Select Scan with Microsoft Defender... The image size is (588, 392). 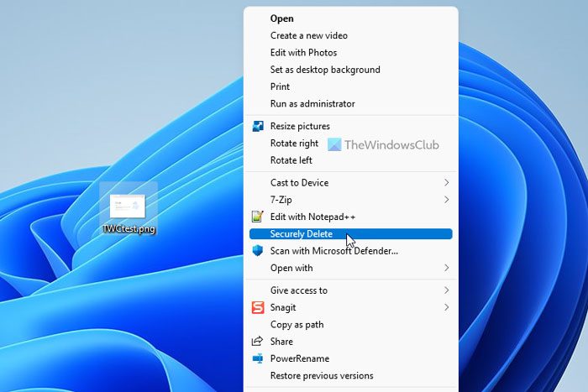coord(350,251)
